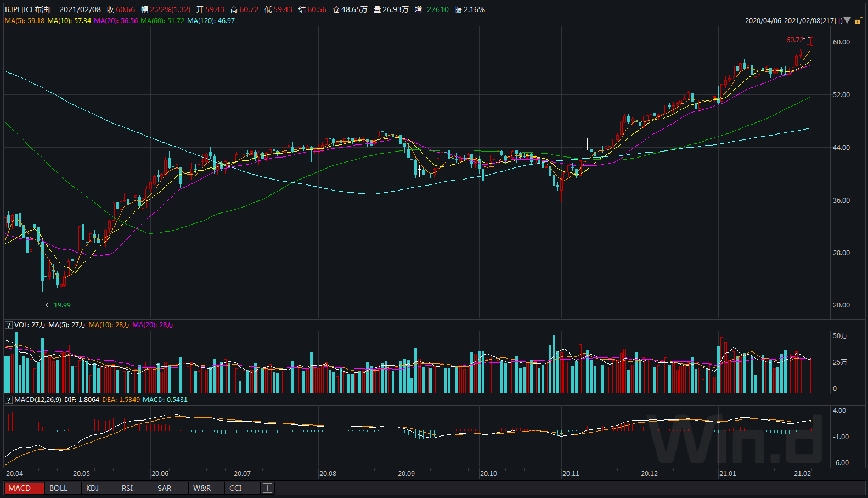Click the plus icon to add indicator
This screenshot has width=868, height=498.
click(267, 488)
